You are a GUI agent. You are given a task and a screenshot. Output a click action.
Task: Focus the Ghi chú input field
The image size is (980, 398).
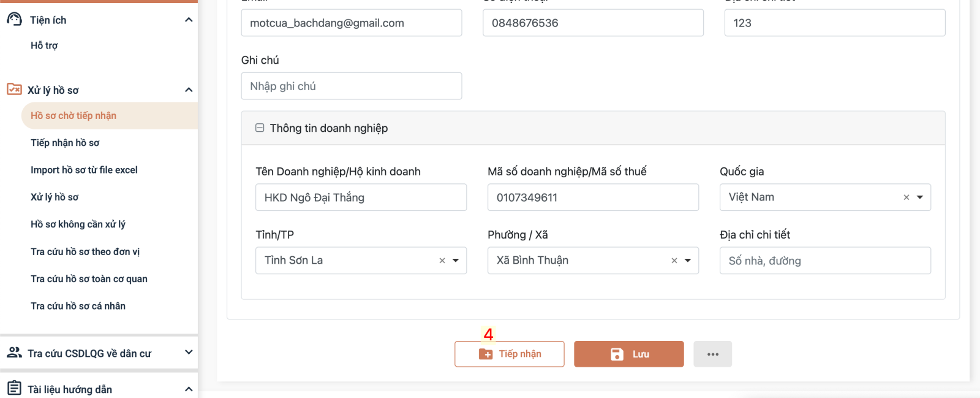pos(351,86)
